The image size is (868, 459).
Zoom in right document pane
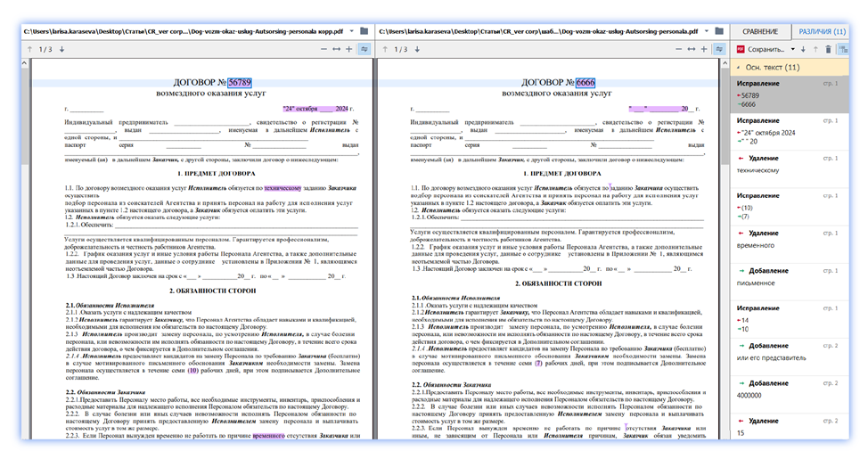pyautogui.click(x=704, y=49)
